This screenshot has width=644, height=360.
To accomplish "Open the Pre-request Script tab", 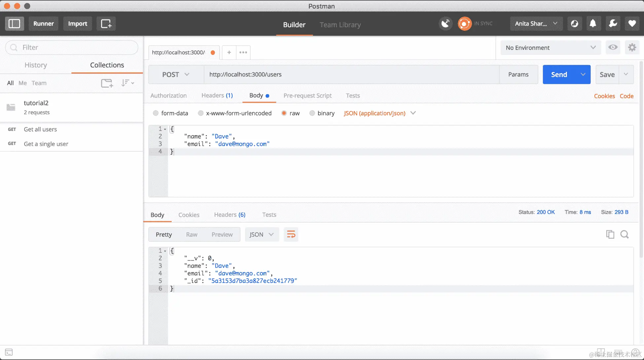I will [307, 96].
